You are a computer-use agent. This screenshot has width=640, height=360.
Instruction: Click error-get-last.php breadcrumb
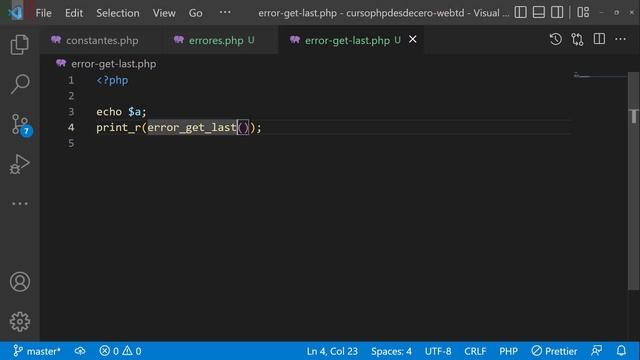pyautogui.click(x=113, y=64)
